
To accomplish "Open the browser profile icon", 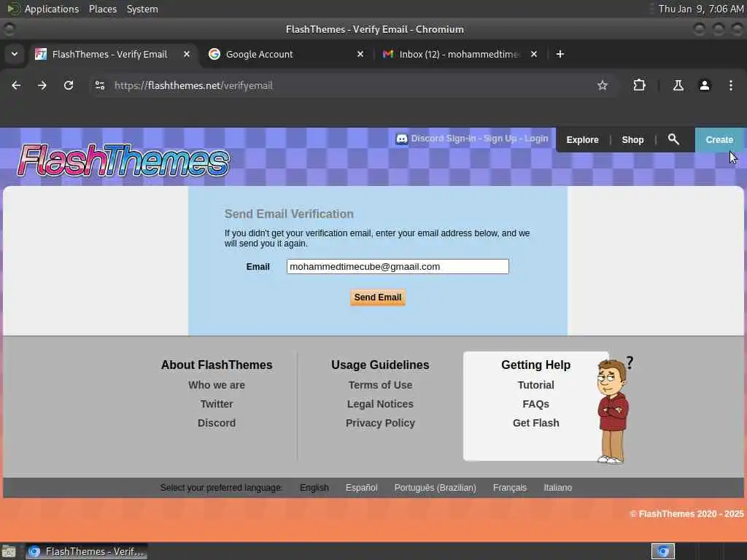I will pos(705,85).
